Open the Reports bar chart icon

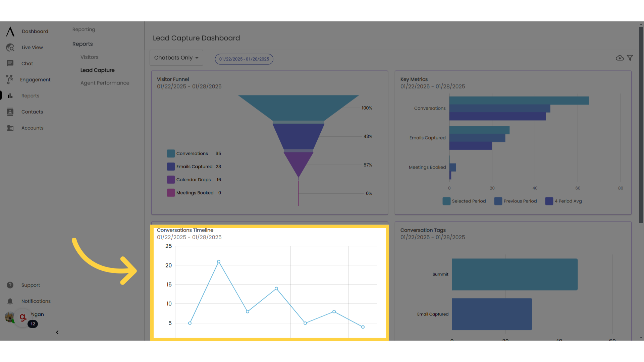(x=10, y=96)
